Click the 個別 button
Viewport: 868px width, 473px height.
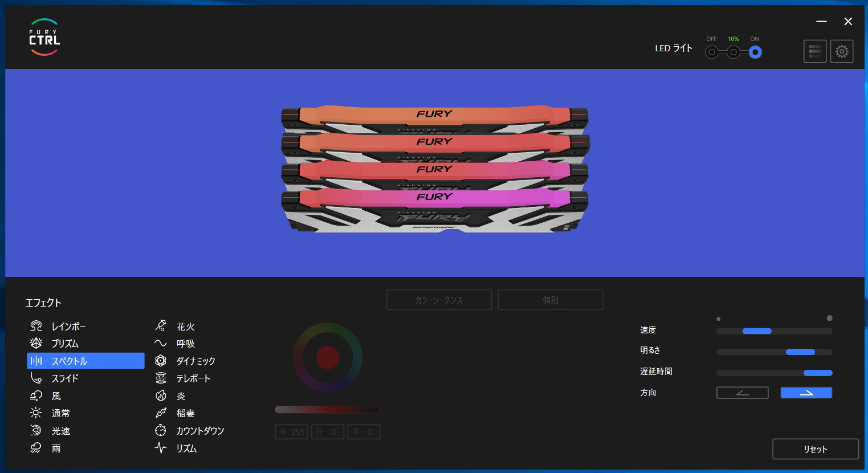point(551,300)
